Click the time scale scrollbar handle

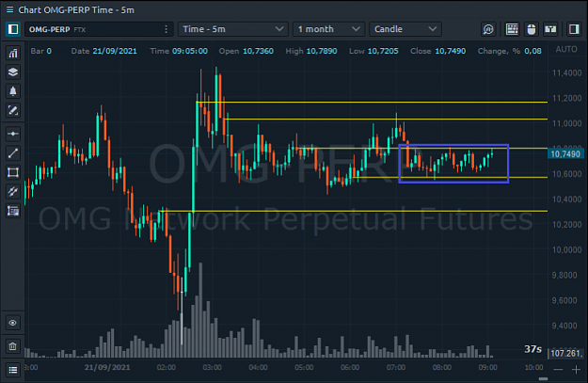tap(543, 378)
